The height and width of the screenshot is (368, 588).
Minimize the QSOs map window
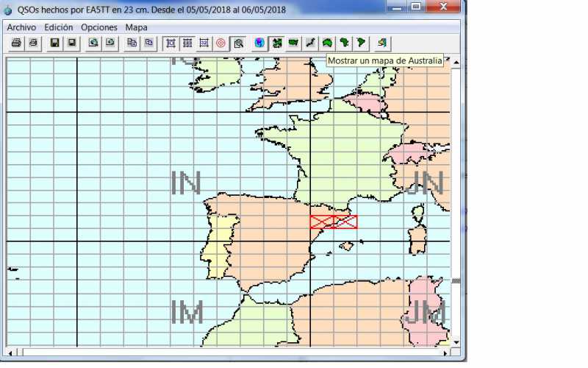click(398, 7)
